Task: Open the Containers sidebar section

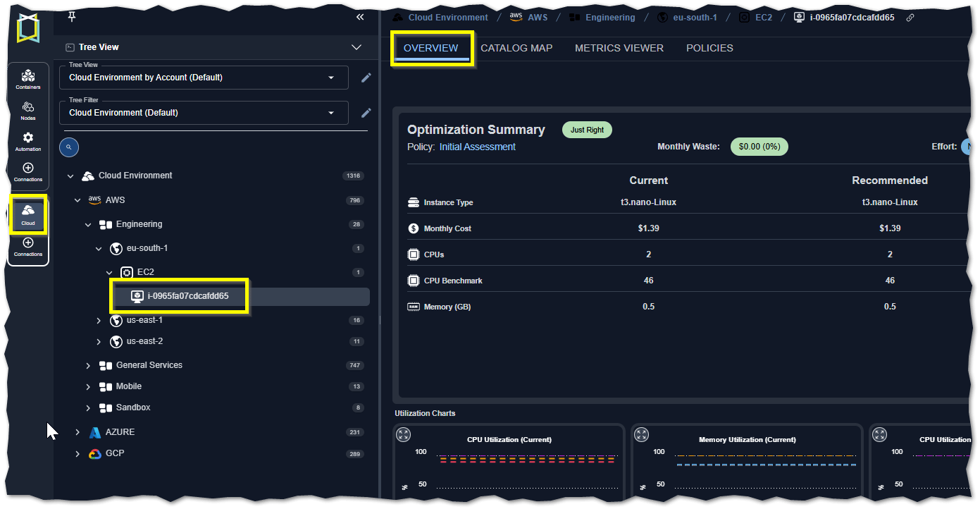Action: 28,79
